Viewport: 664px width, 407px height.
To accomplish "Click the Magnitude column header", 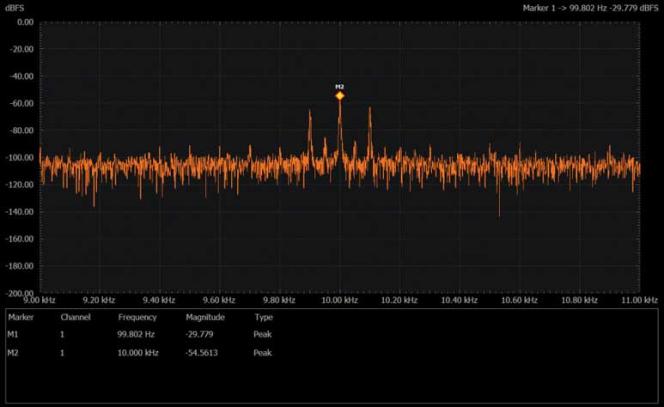I will (205, 317).
